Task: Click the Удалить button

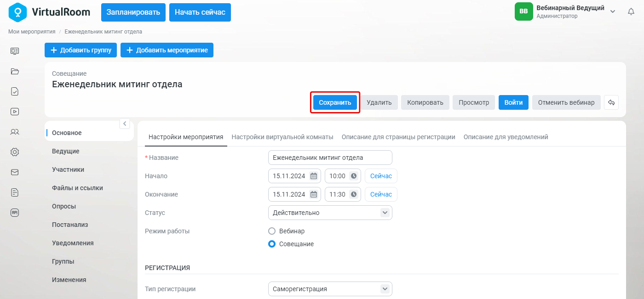Action: coord(379,102)
